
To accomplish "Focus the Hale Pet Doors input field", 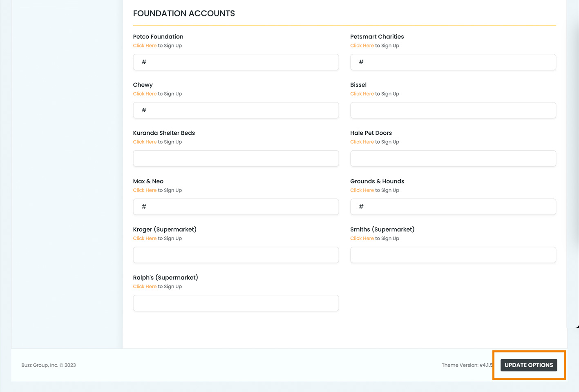I will [453, 158].
